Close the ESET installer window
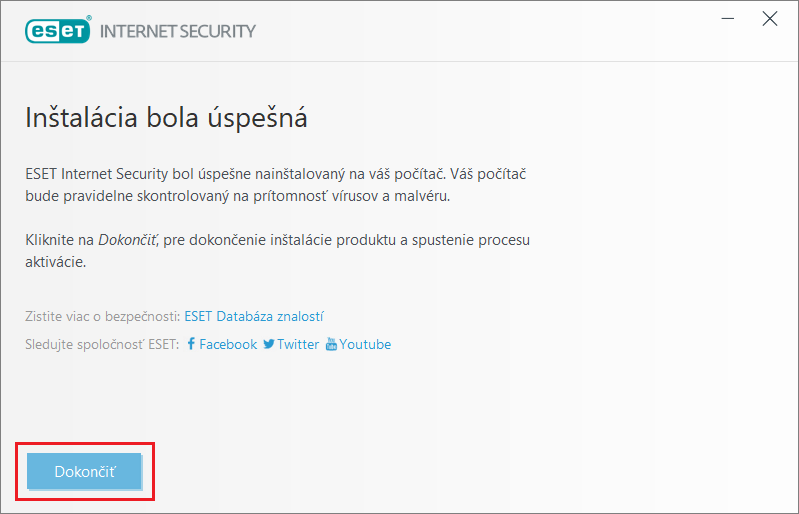The height and width of the screenshot is (514, 799). tap(770, 19)
